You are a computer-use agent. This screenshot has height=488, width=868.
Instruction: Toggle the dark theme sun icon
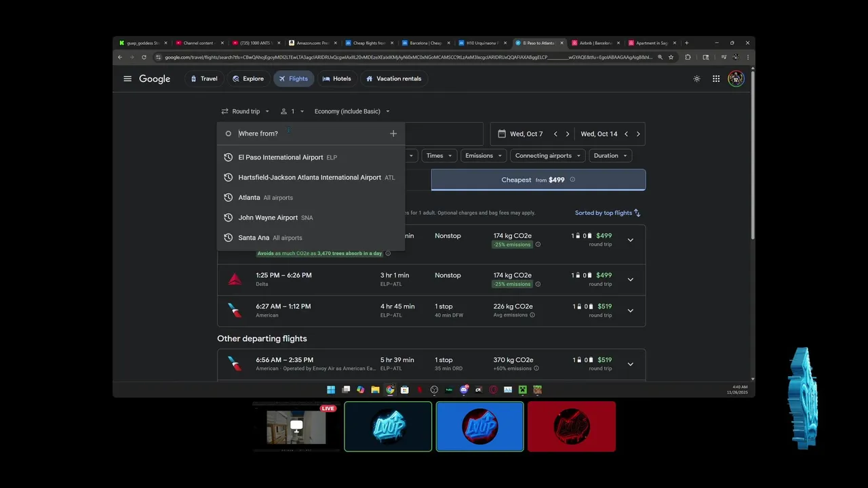point(696,79)
